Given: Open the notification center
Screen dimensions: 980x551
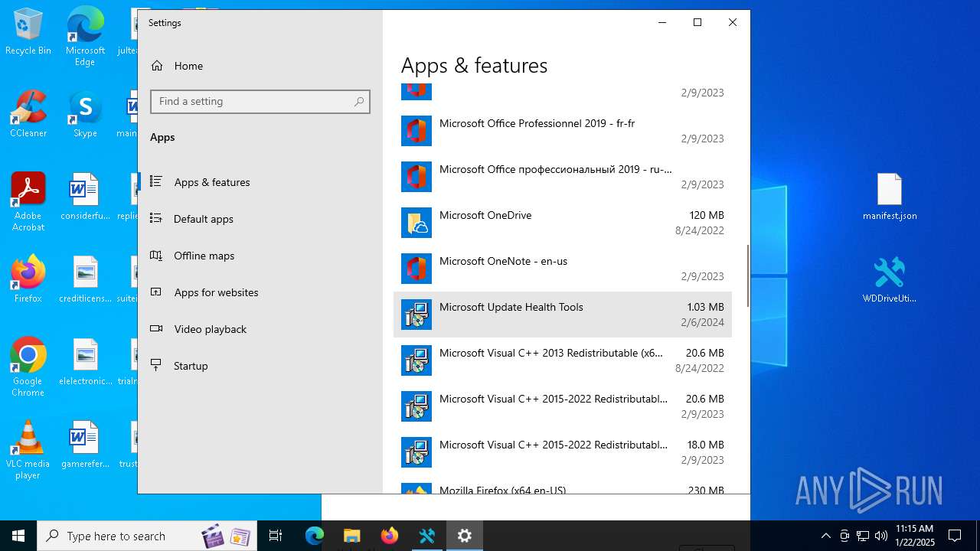Looking at the screenshot, I should [955, 536].
